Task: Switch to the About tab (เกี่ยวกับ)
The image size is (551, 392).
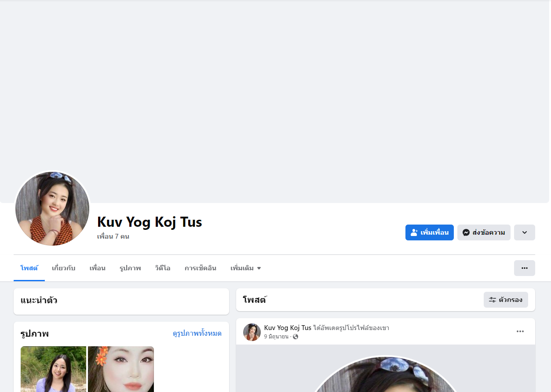Action: pos(64,268)
